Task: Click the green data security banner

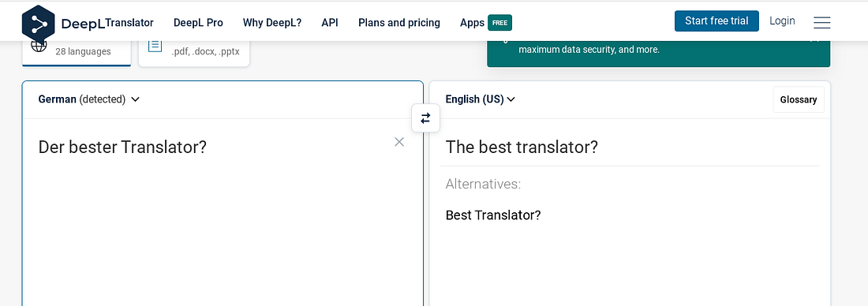Action: click(x=658, y=54)
